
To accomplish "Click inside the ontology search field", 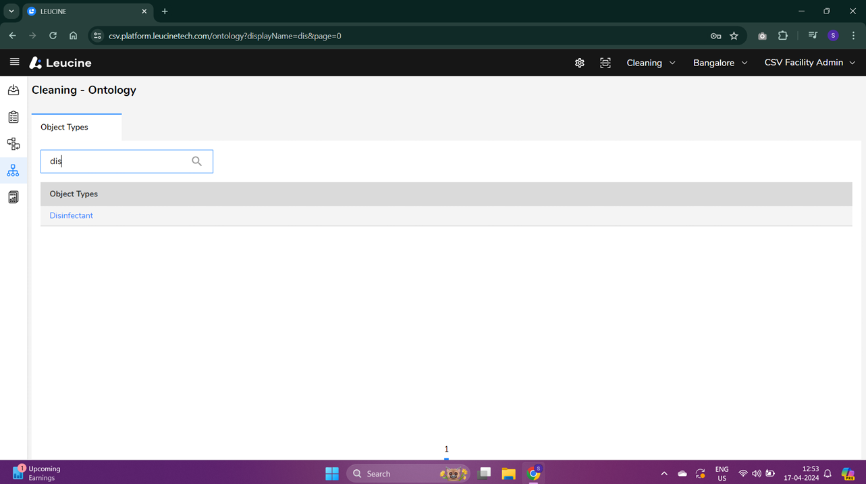I will tap(127, 161).
